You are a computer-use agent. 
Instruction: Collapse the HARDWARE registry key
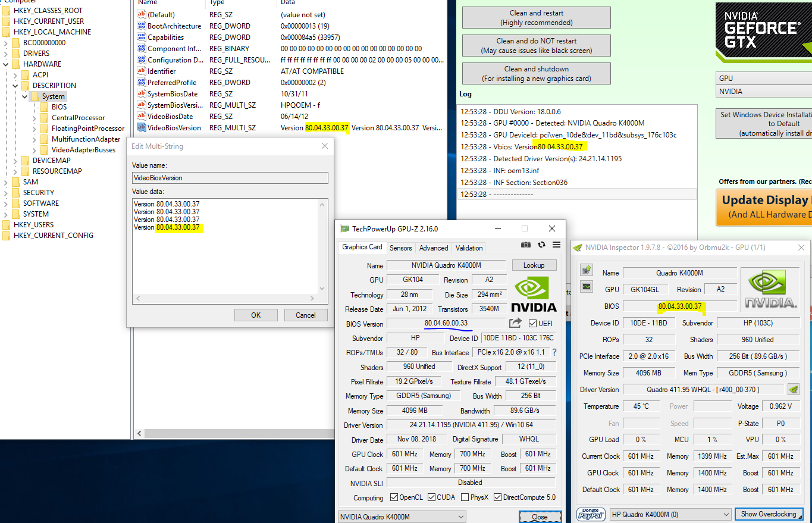click(6, 64)
